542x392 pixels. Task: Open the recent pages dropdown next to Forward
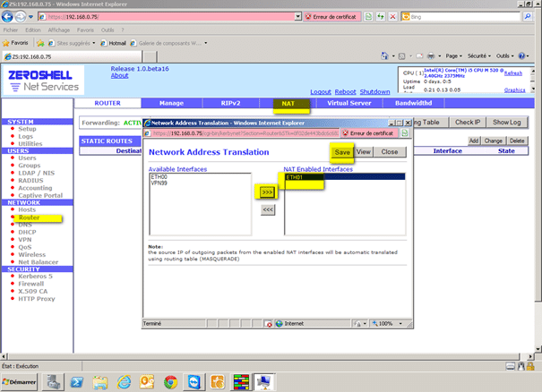pyautogui.click(x=30, y=17)
